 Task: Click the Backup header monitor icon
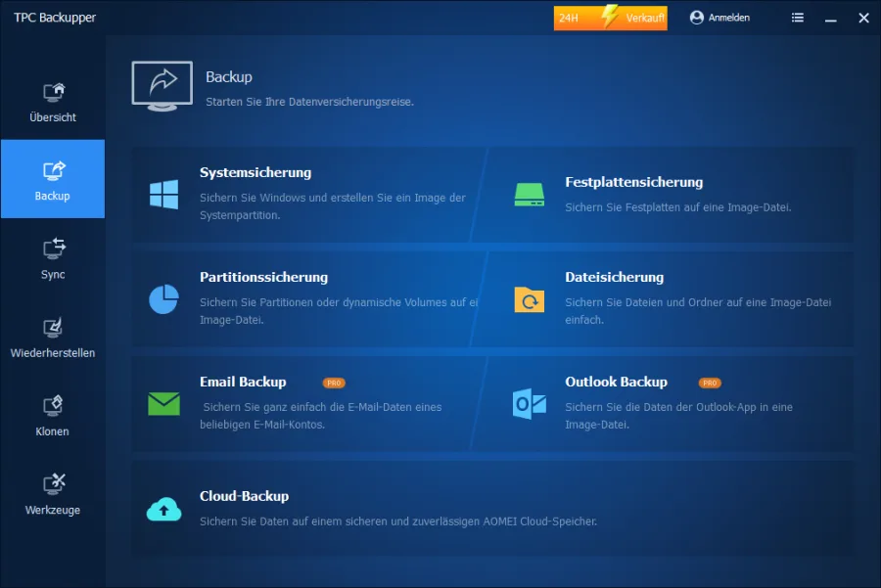162,86
